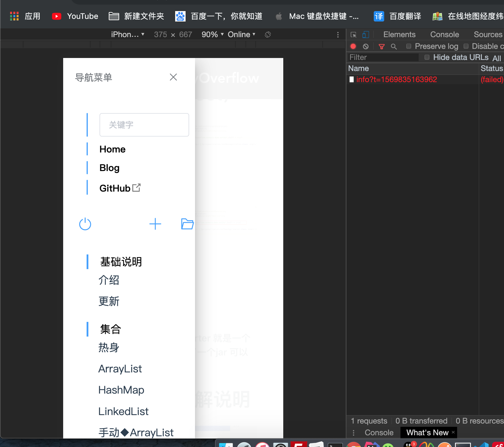Open the LinkedList page
The height and width of the screenshot is (447, 504).
[123, 411]
